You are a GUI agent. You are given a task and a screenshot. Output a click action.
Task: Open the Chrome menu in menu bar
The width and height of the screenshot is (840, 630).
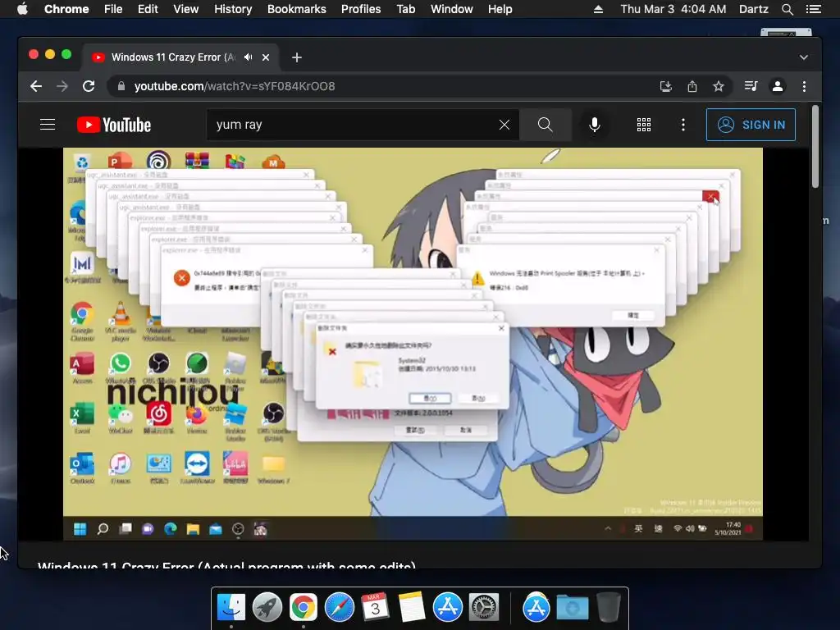coord(66,9)
